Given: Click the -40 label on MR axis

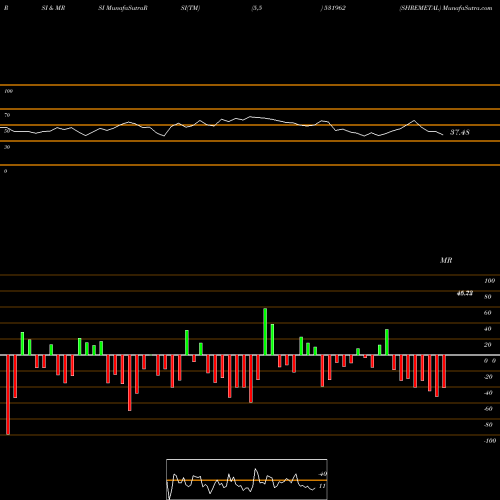Looking at the screenshot, I should click(x=488, y=393).
